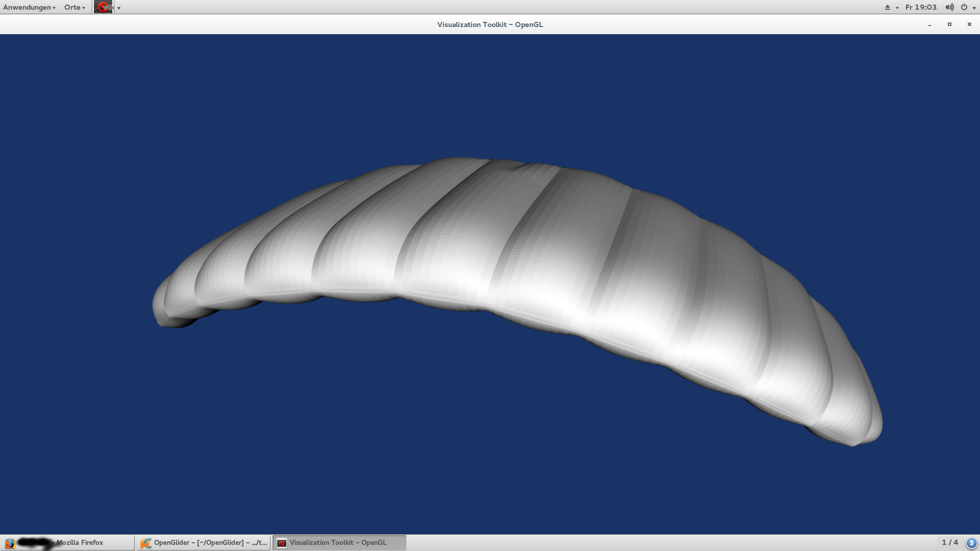This screenshot has width=980, height=551.
Task: Click the Visualization Toolkit window title bar
Action: coord(489,24)
